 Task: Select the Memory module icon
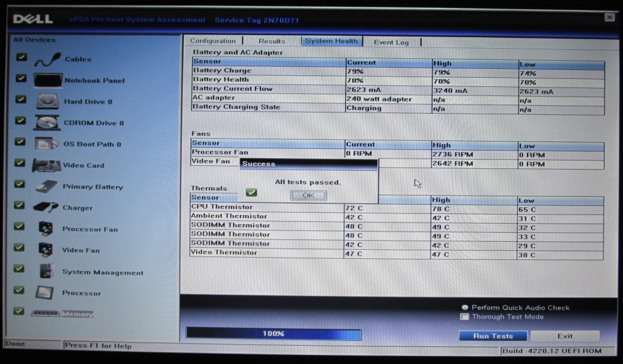[x=45, y=314]
